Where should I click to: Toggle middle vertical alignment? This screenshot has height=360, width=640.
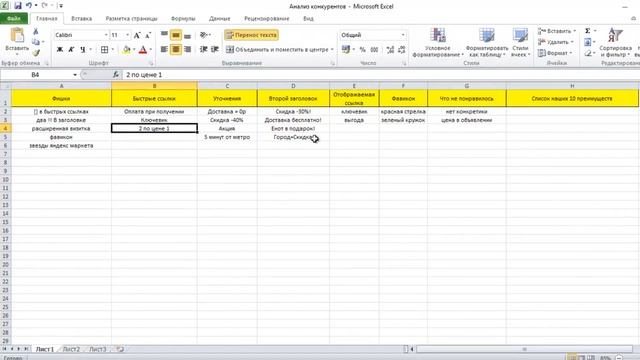tap(176, 35)
